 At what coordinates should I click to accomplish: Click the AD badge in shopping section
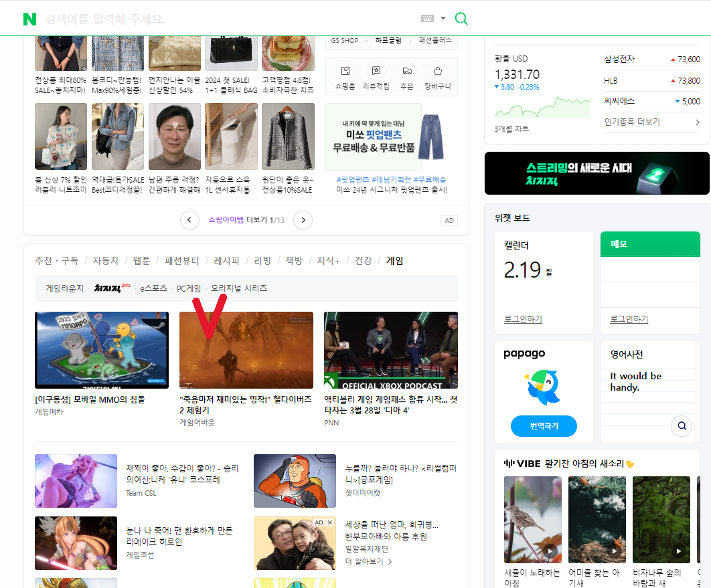449,220
